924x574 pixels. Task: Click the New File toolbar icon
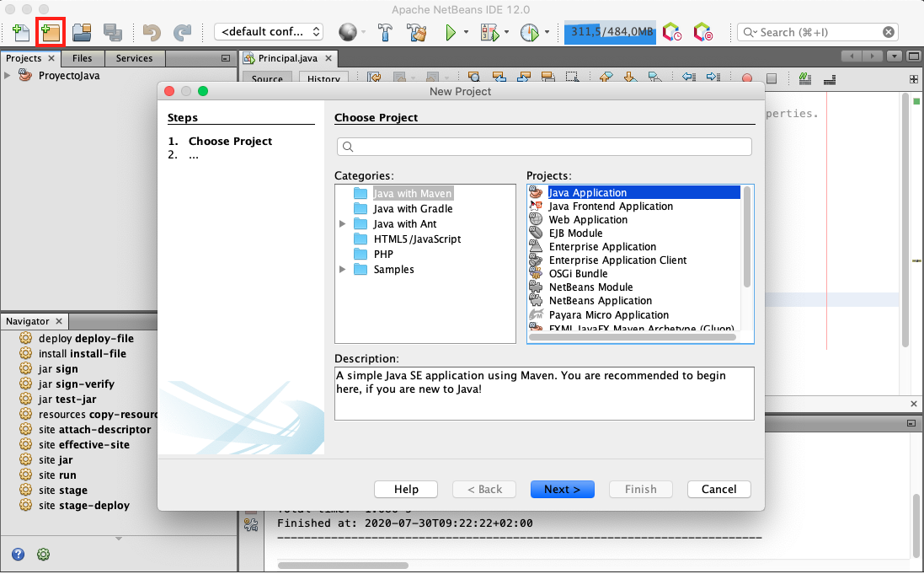(x=20, y=32)
